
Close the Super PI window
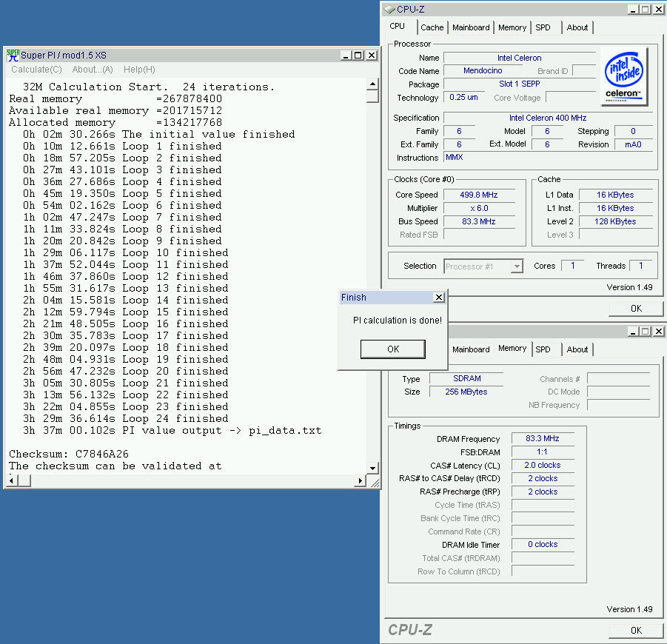point(372,56)
